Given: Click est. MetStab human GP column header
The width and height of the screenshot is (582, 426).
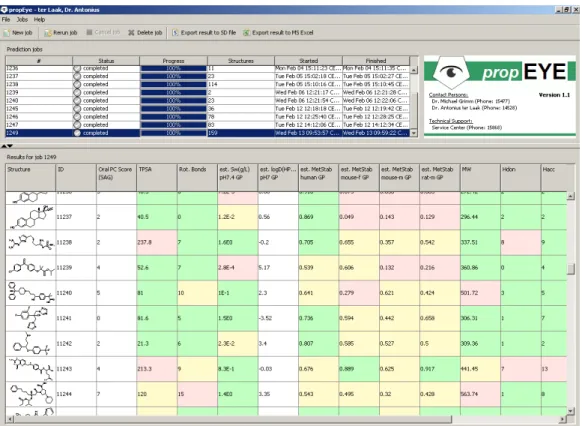Looking at the screenshot, I should tap(318, 178).
